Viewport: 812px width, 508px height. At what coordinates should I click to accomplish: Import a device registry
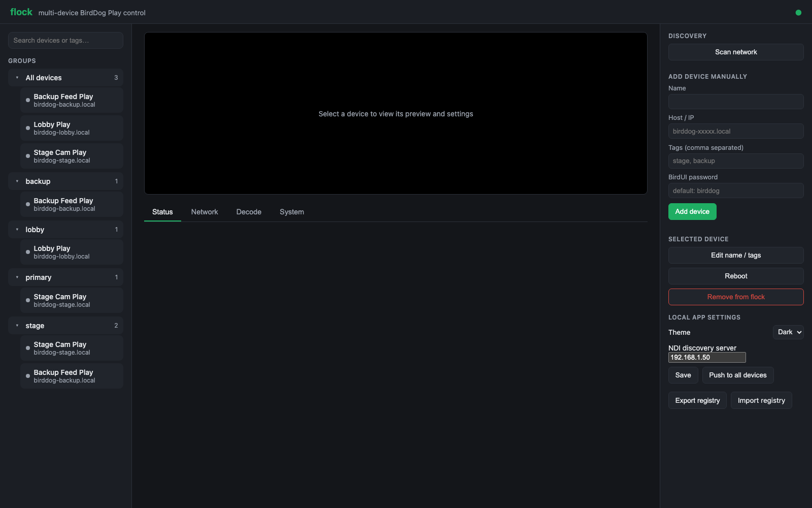click(x=761, y=401)
